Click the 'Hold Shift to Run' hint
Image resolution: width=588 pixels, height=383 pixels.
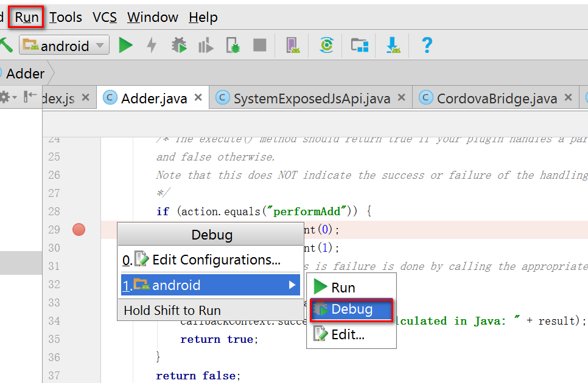click(172, 311)
